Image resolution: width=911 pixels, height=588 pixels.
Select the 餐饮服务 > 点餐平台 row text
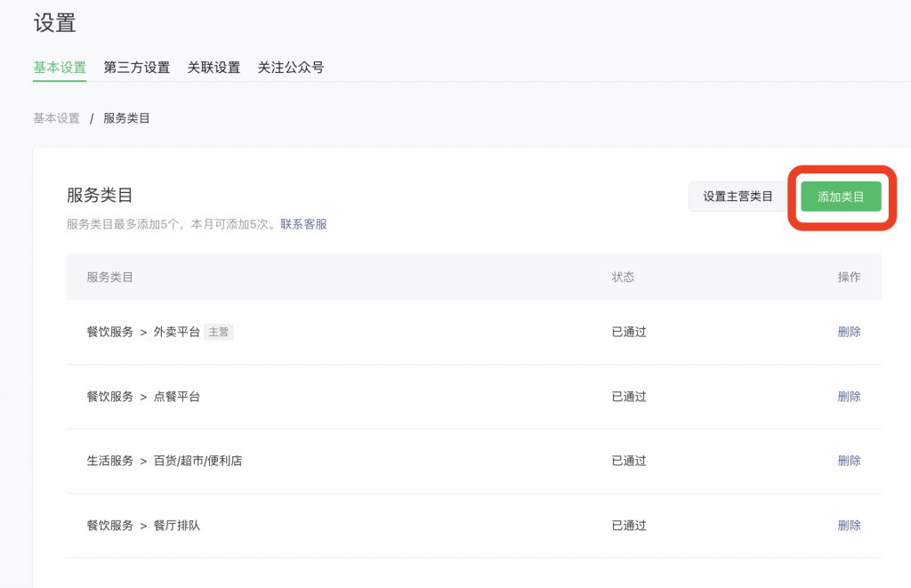(143, 397)
